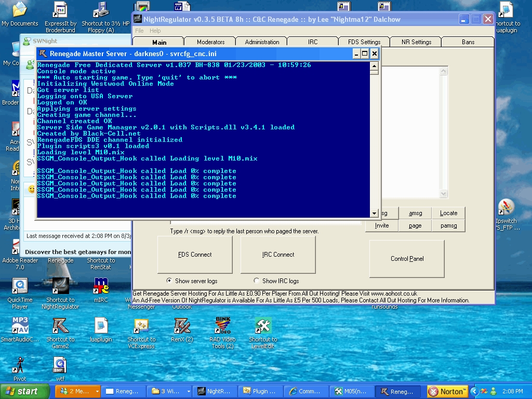The width and height of the screenshot is (532, 399).
Task: Open Shortcut to LevelEdit icon
Action: 263,326
